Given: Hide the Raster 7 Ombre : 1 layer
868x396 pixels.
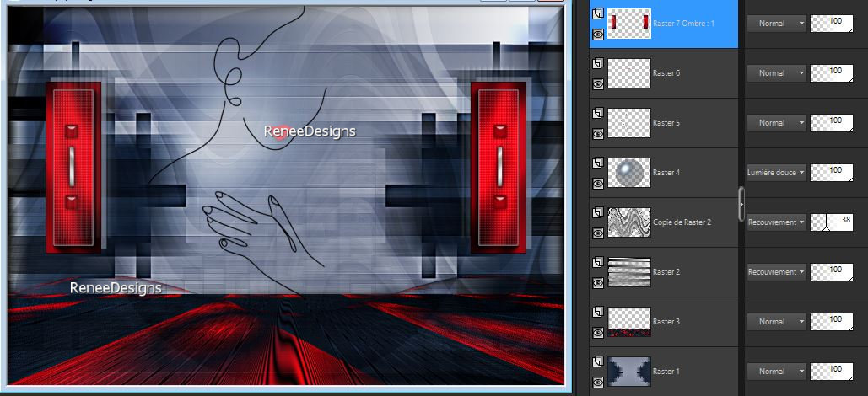Looking at the screenshot, I should tap(598, 35).
